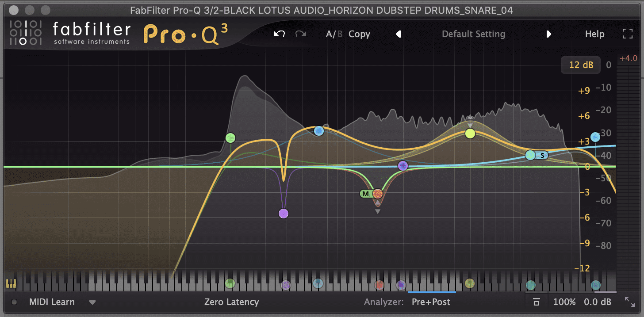644x317 pixels.
Task: Click the MIDI Learn label
Action: (52, 302)
